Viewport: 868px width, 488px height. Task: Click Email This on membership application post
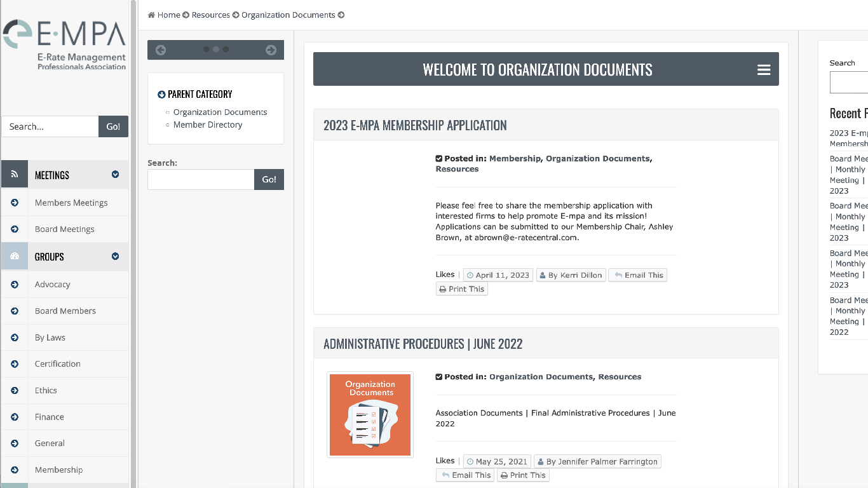(638, 275)
